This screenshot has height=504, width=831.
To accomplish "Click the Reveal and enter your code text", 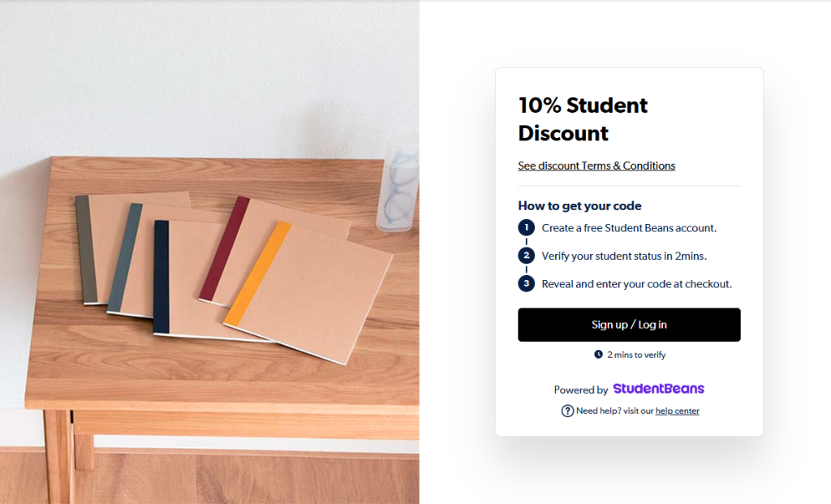I will 636,284.
